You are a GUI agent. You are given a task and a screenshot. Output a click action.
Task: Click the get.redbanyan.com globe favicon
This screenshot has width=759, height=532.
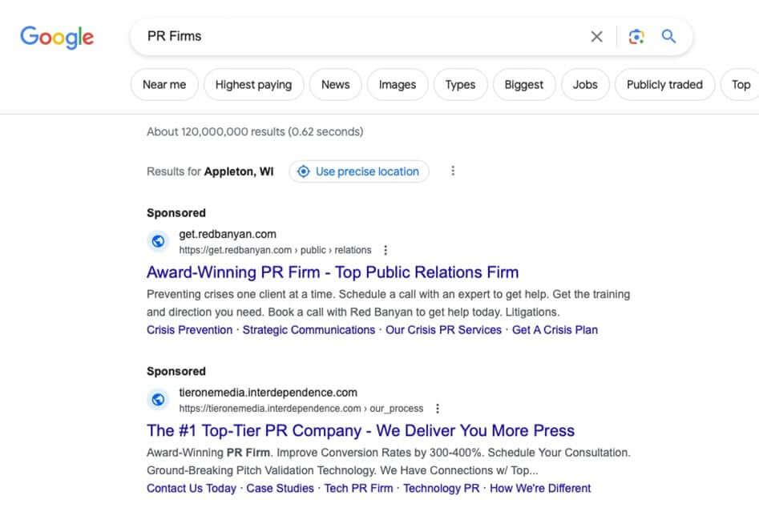click(159, 241)
